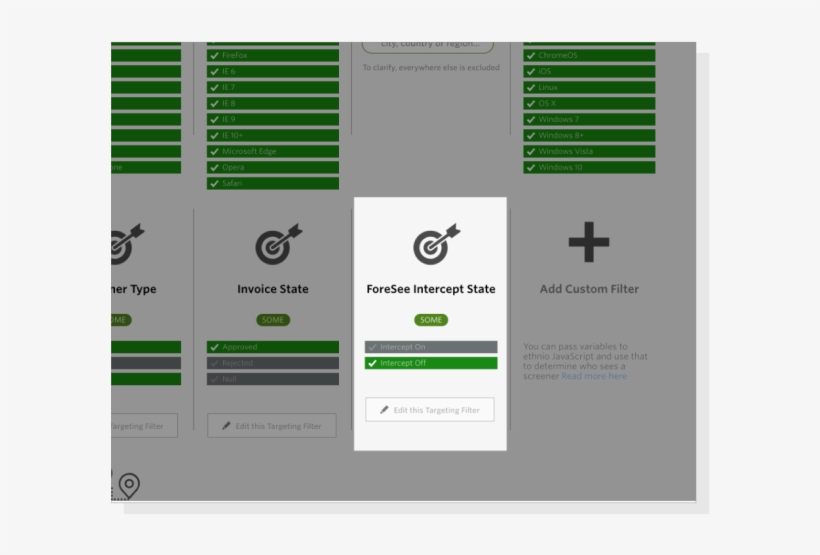Click the city, country or region input
The height and width of the screenshot is (555, 820).
tap(428, 46)
